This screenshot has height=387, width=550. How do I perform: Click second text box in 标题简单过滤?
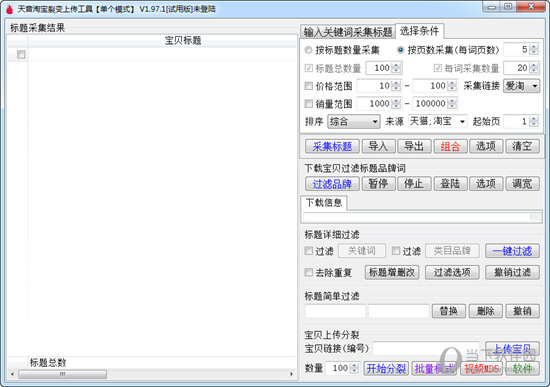(399, 311)
